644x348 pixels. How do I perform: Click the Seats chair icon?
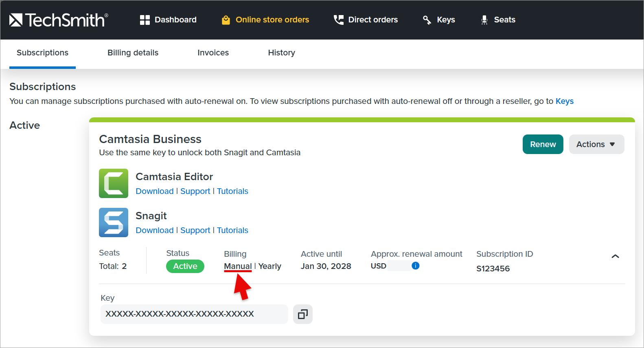pos(484,20)
